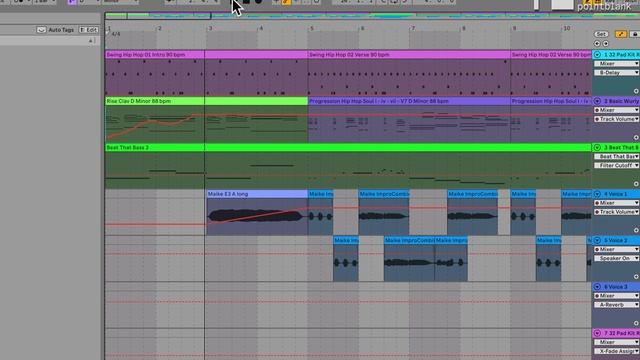This screenshot has width=640, height=360.
Task: Open Track Volume chooser on Basic Wurly track
Action: 616,119
